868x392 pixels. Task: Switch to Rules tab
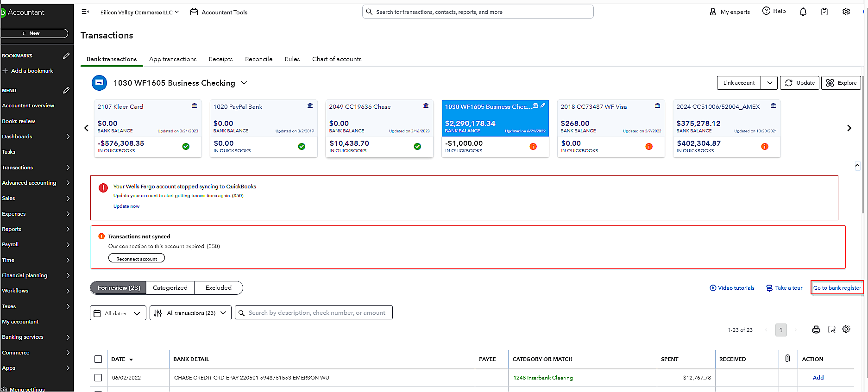(x=292, y=59)
